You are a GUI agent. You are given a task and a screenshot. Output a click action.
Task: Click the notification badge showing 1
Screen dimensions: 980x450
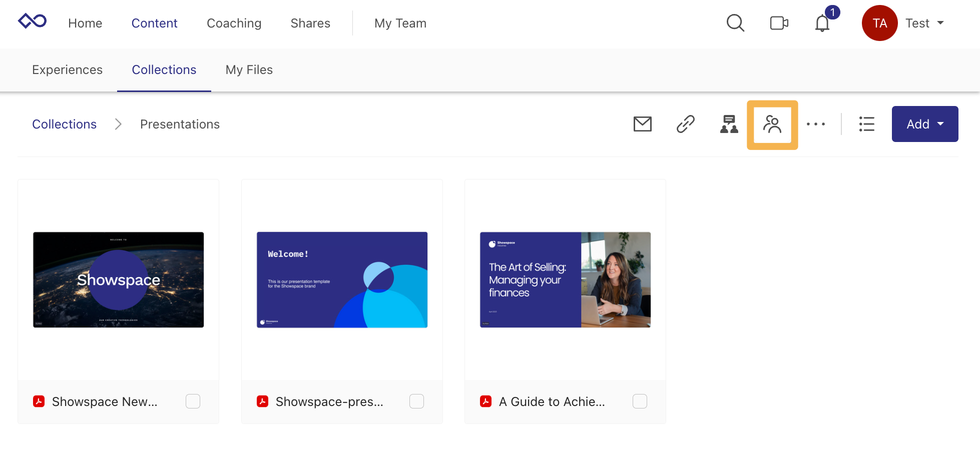coord(832,12)
